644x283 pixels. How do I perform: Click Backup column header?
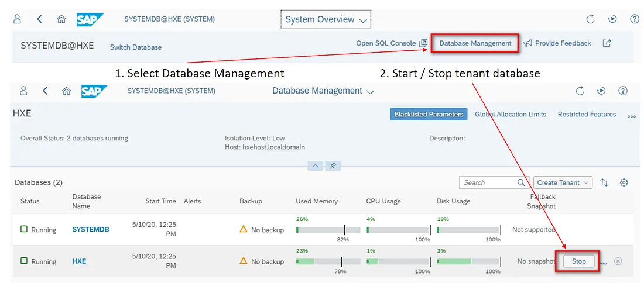(x=251, y=201)
